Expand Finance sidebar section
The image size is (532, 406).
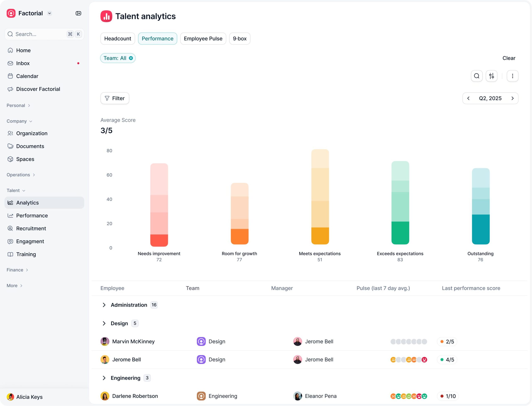click(17, 270)
